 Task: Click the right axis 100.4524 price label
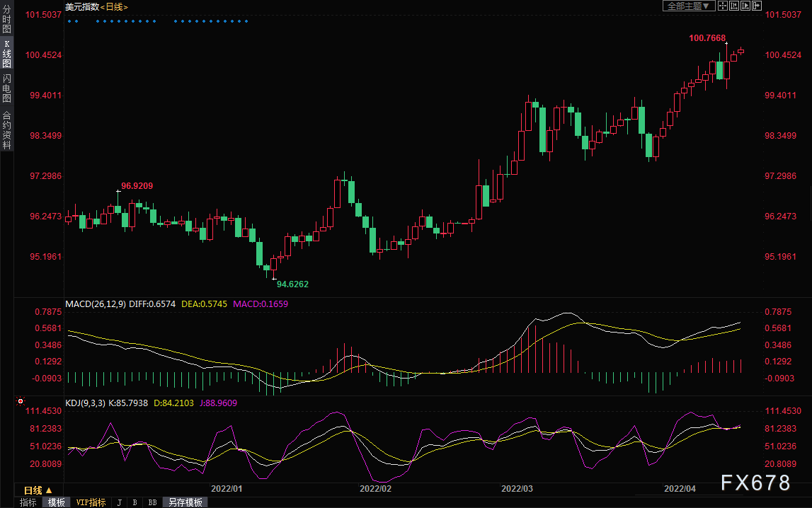[x=783, y=55]
